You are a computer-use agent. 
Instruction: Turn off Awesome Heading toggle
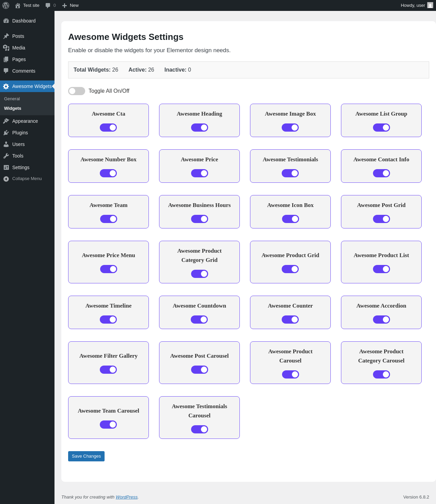click(x=200, y=128)
